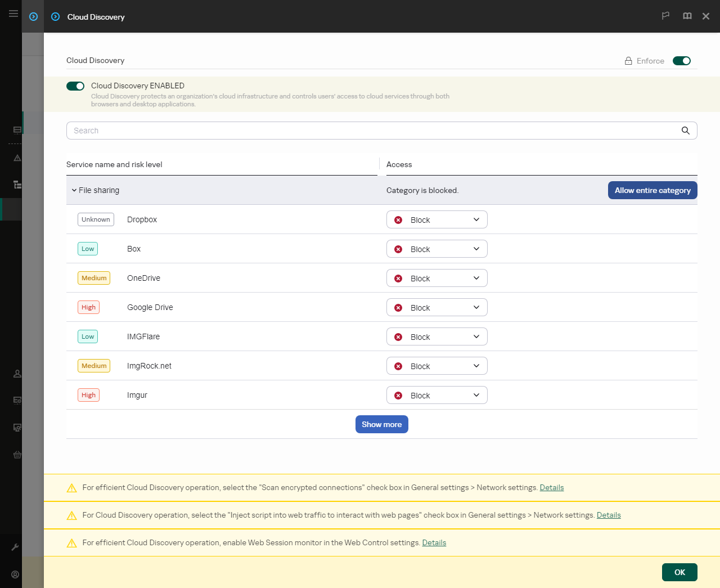Open the alerts warning triangle in the sidebar
Image resolution: width=720 pixels, height=588 pixels.
[17, 158]
